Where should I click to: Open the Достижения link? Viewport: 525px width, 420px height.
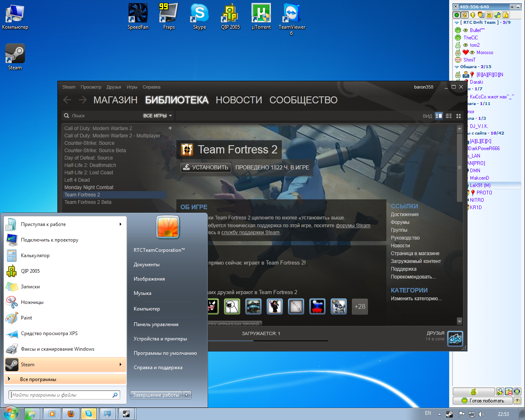pos(405,215)
